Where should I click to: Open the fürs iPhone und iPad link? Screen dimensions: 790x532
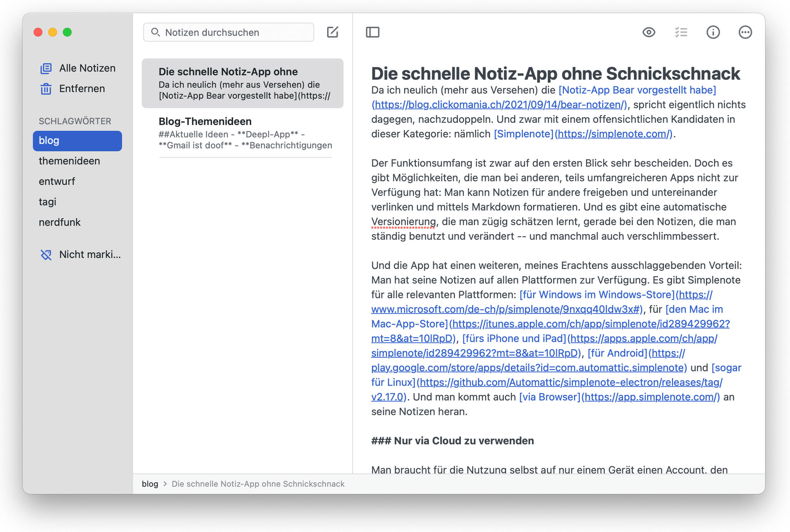click(514, 338)
